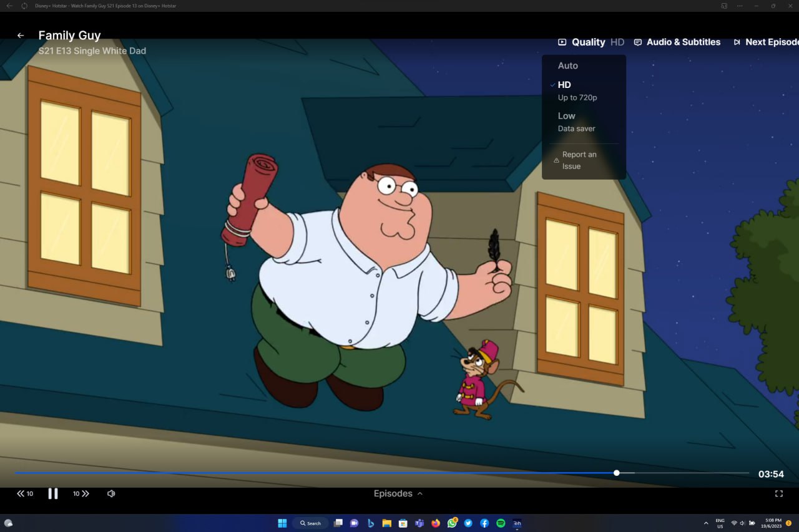The image size is (799, 532).
Task: Open Spotify from taskbar
Action: tap(501, 523)
